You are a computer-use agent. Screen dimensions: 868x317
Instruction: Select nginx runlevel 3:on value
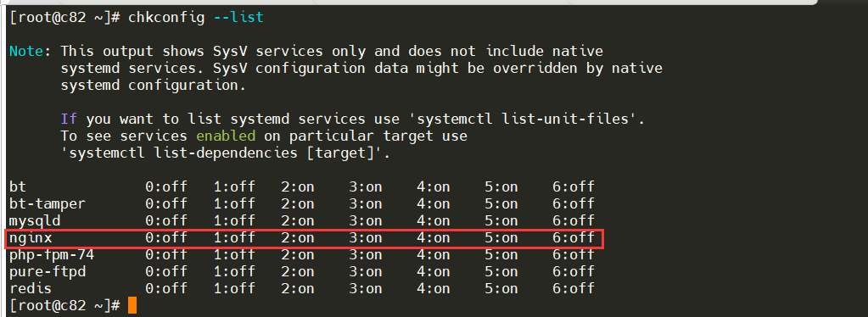pos(366,238)
